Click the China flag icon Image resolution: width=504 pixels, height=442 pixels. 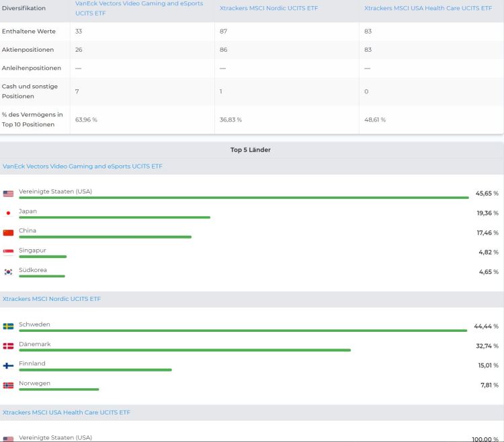(8, 232)
